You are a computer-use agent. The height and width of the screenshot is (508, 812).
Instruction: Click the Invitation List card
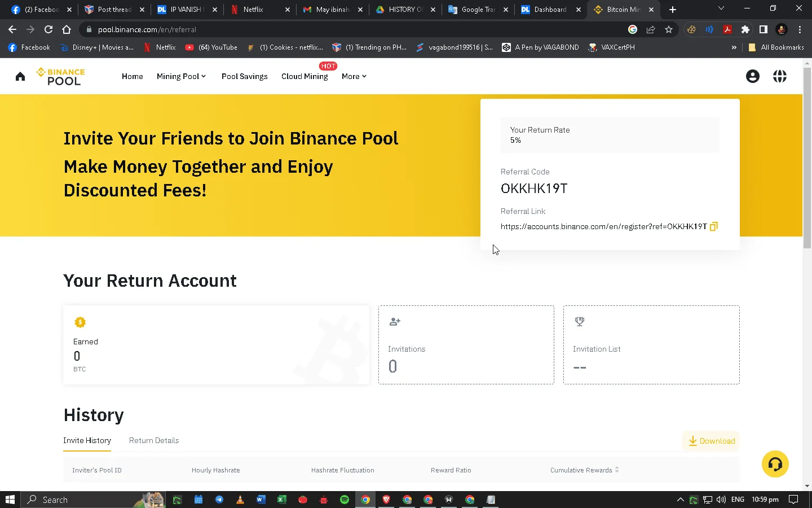pyautogui.click(x=651, y=345)
